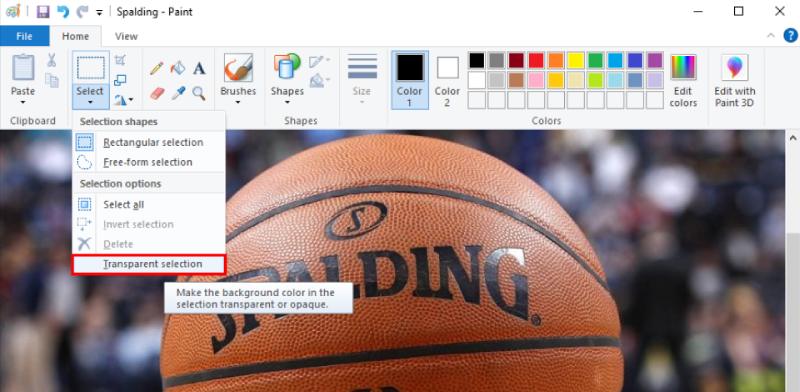The height and width of the screenshot is (392, 800).
Task: Select the Text tool
Action: 199,68
